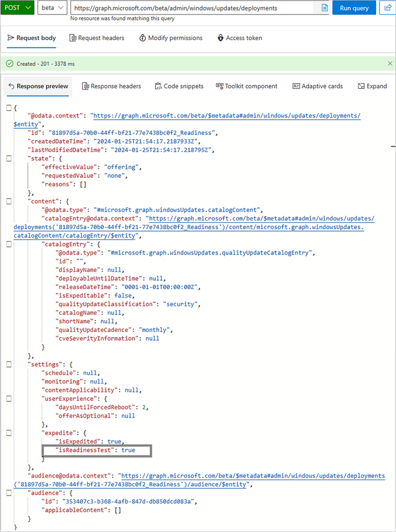Viewport: 396px width, 532px height.
Task: Click the Code snippets icon
Action: 158,86
